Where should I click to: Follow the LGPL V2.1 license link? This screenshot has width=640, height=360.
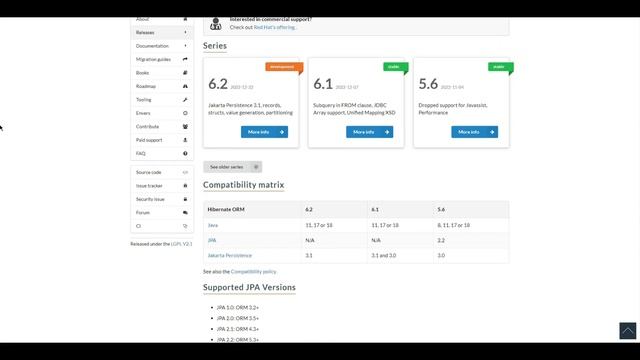(182, 244)
